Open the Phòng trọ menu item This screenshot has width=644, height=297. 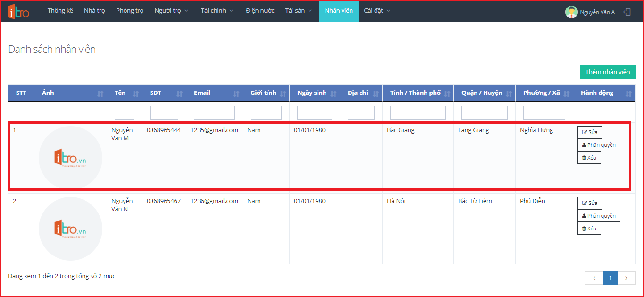130,11
